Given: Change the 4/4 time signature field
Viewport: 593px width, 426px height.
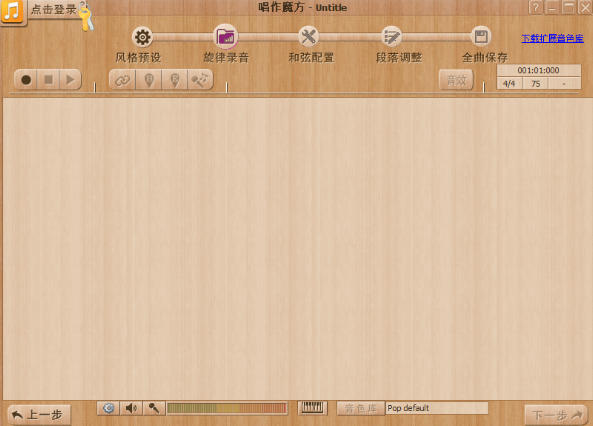Looking at the screenshot, I should [x=509, y=84].
